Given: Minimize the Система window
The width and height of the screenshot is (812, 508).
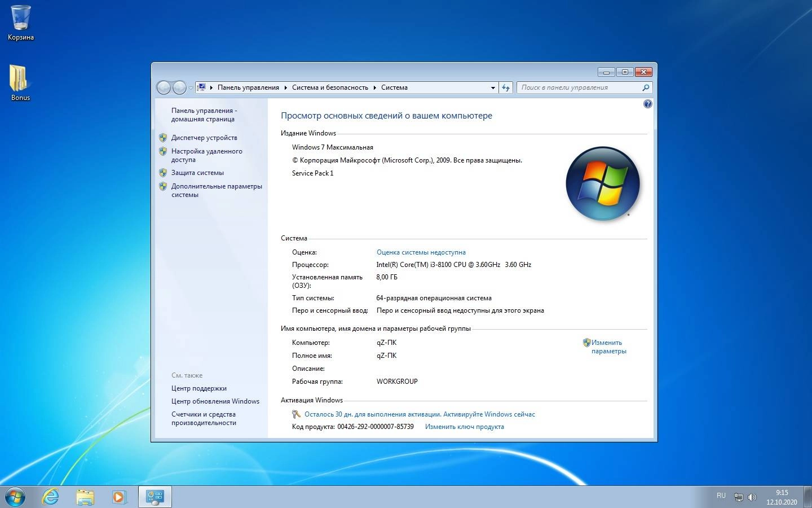Looking at the screenshot, I should pos(606,72).
